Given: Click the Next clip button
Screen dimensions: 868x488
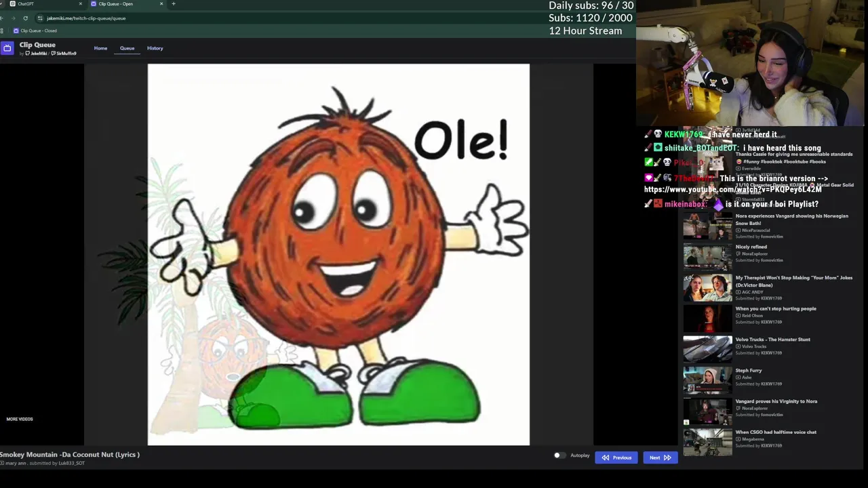Looking at the screenshot, I should coord(660,457).
